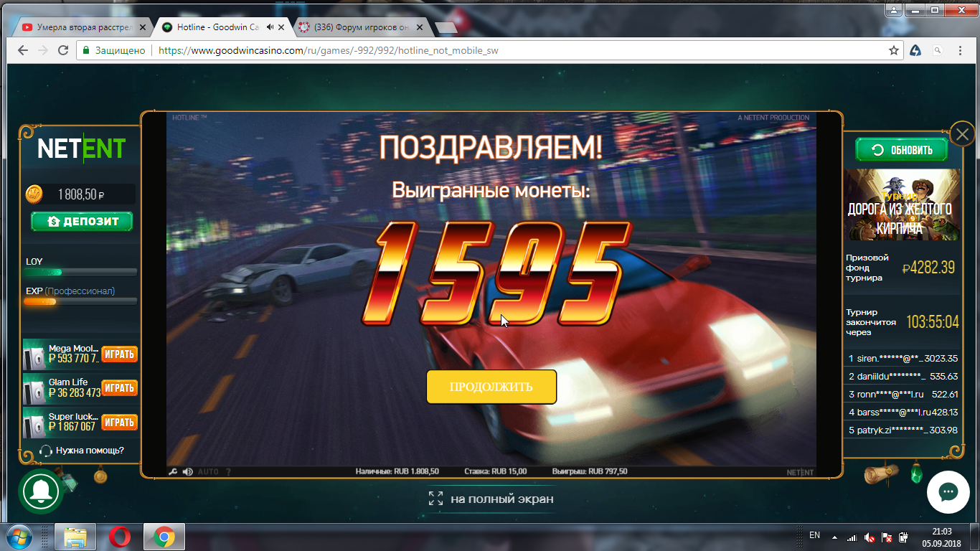Select leaderboard row 4 barss

click(x=903, y=412)
